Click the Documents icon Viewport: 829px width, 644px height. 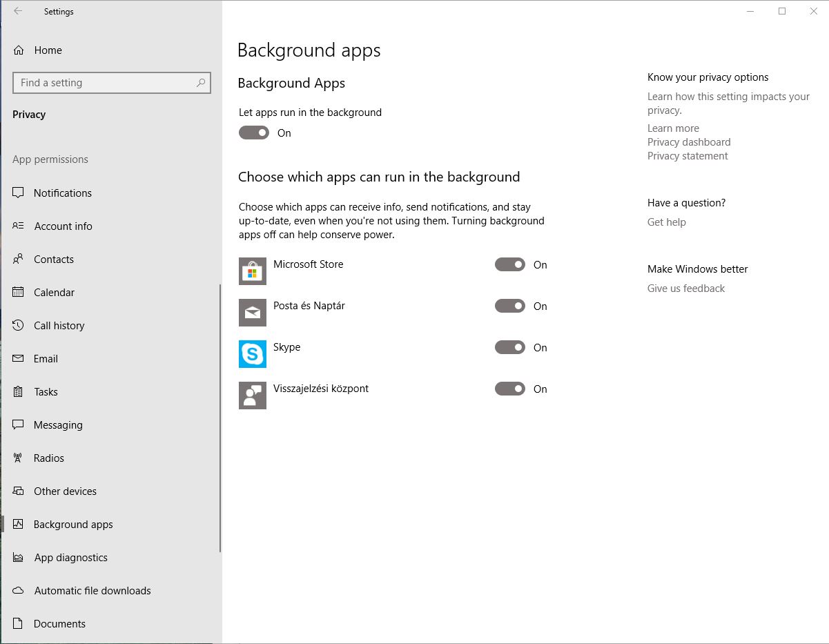(x=19, y=624)
